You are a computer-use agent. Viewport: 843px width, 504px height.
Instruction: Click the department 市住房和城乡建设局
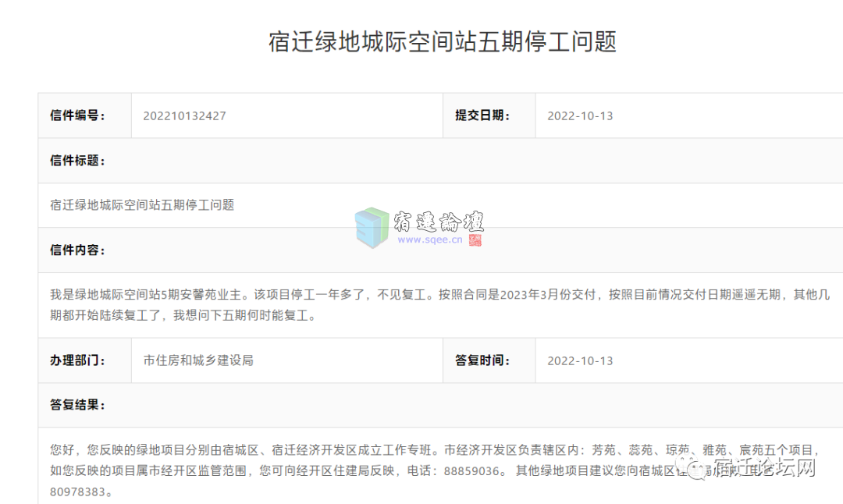click(198, 360)
